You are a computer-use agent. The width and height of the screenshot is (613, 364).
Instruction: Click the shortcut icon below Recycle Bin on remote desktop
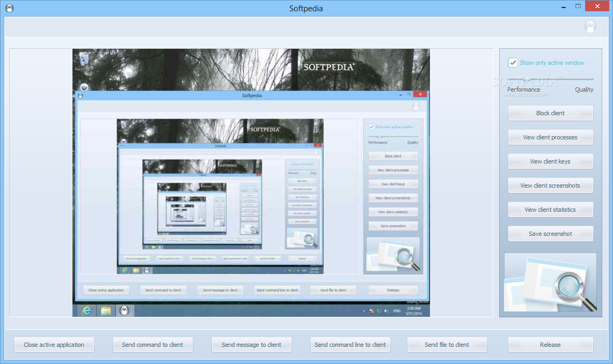tap(84, 87)
